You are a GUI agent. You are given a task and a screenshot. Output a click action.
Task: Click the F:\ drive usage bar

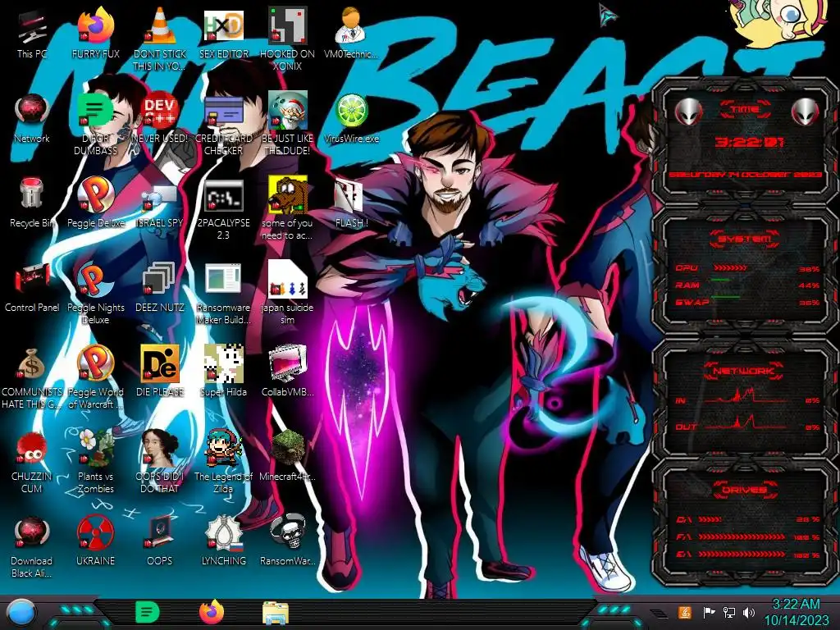coord(742,536)
